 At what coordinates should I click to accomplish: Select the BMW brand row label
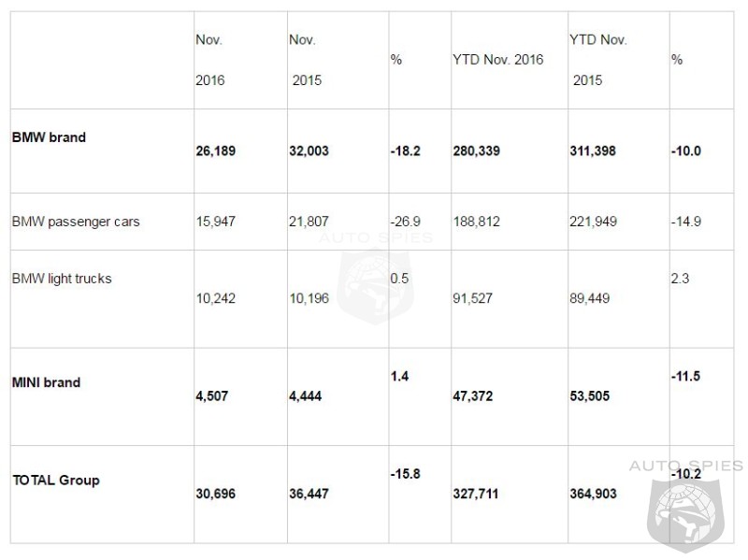point(50,137)
